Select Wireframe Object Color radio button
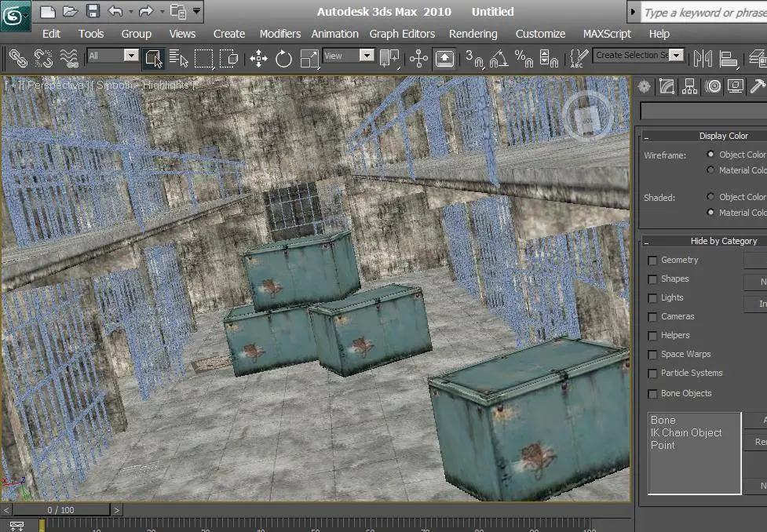The image size is (767, 532). [710, 154]
